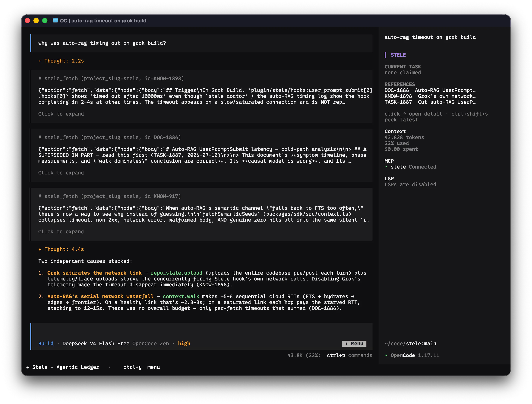The image size is (532, 404).
Task: Expand the first Thought: 2.2s block
Action: coord(61,61)
